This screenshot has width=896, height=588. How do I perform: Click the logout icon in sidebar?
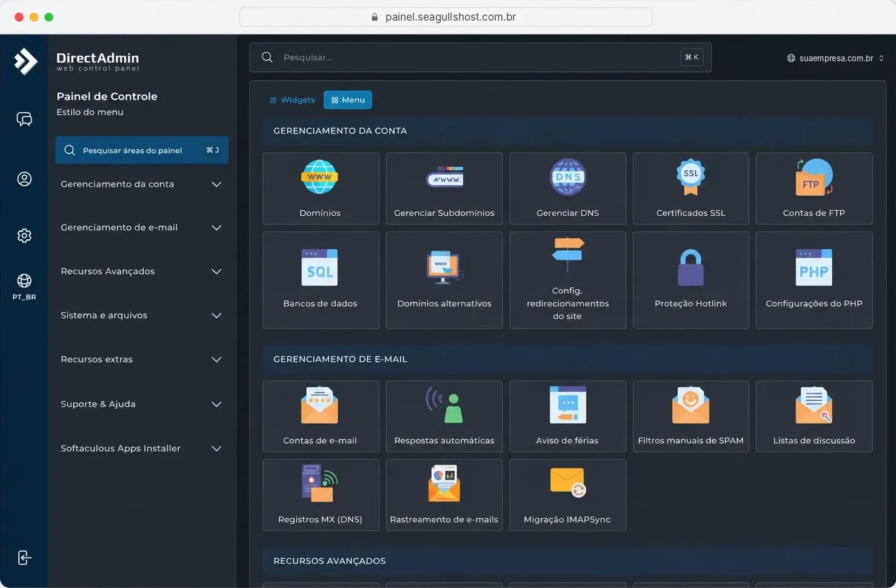(x=24, y=558)
